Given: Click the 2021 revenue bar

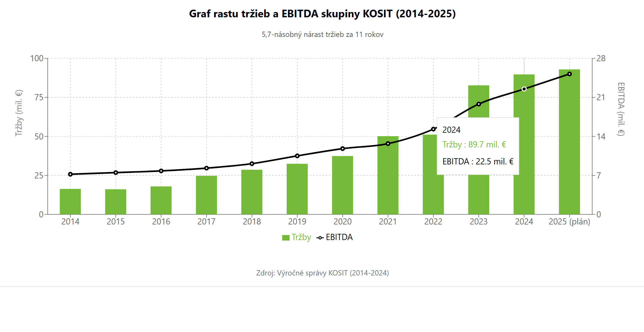Looking at the screenshot, I should pos(388,175).
